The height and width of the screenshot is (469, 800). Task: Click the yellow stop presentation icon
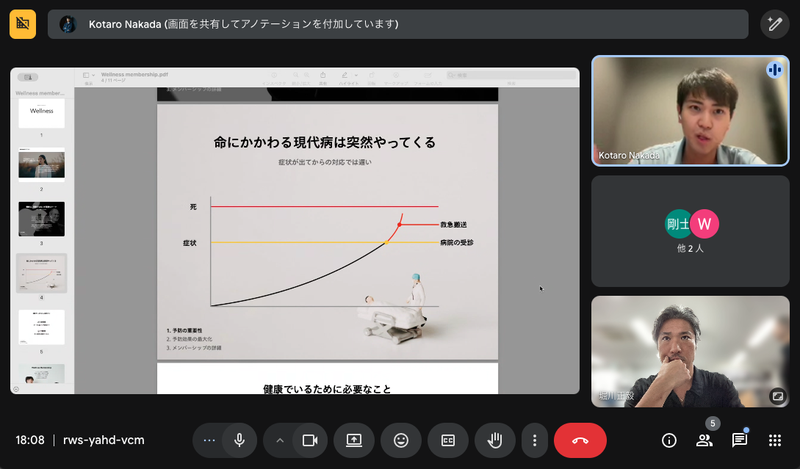tap(22, 23)
